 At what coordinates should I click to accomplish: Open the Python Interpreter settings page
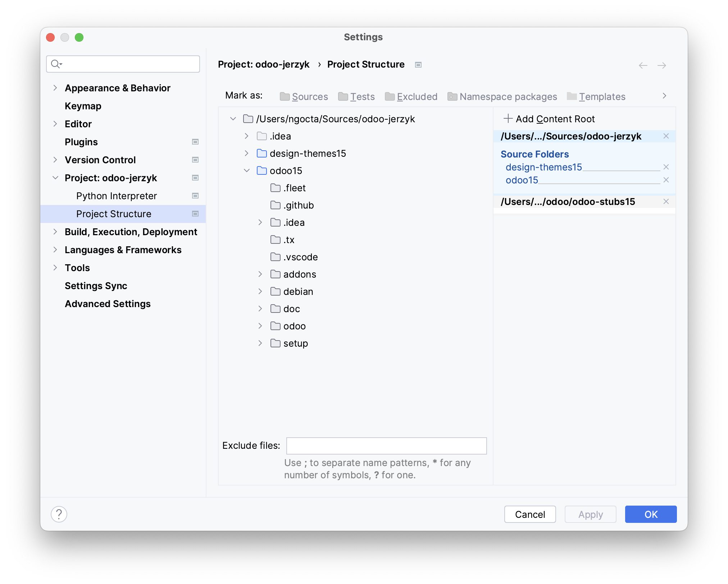coord(116,196)
